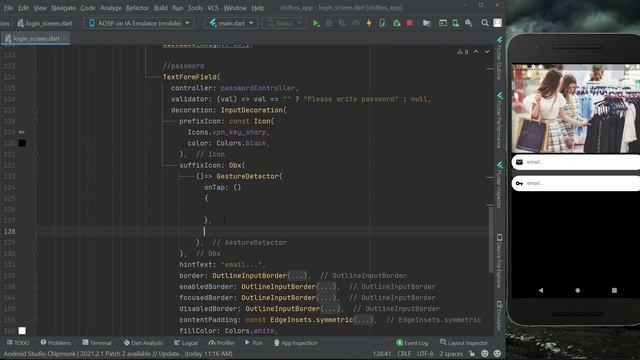Open the File menu
The image size is (640, 360).
click(8, 8)
